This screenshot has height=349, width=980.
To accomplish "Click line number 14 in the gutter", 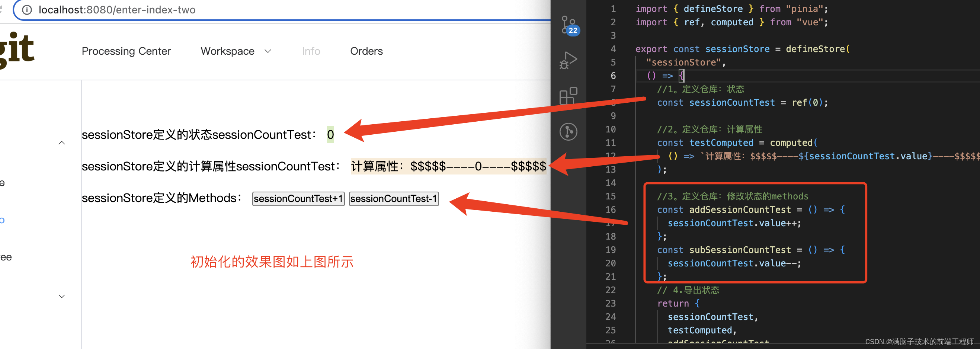I will click(610, 183).
